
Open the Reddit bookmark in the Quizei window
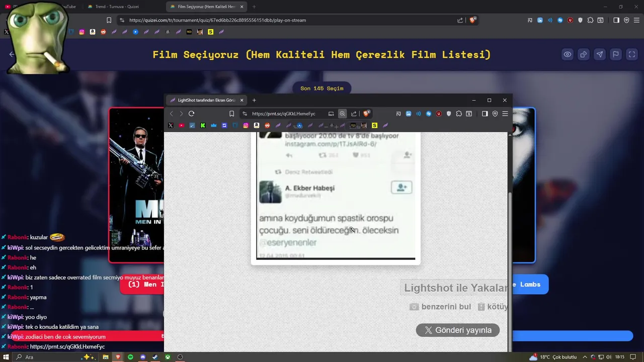click(103, 32)
